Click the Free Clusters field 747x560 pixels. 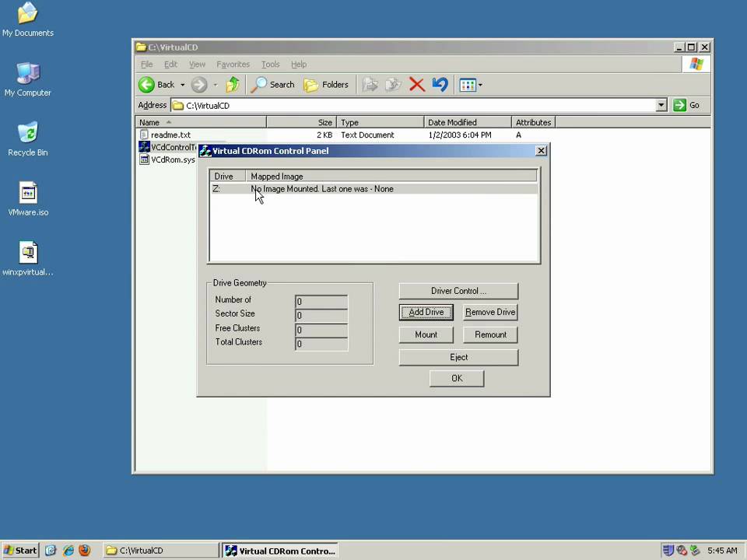(x=321, y=330)
